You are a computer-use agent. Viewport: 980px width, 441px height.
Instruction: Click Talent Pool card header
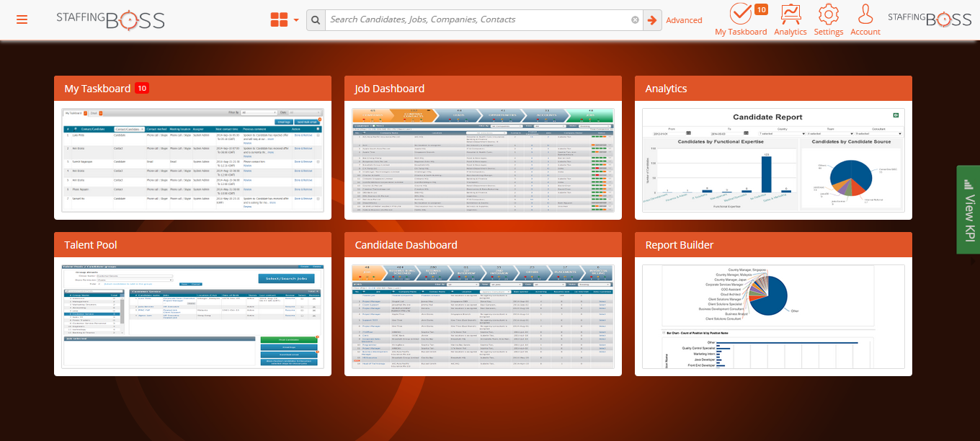(x=192, y=245)
